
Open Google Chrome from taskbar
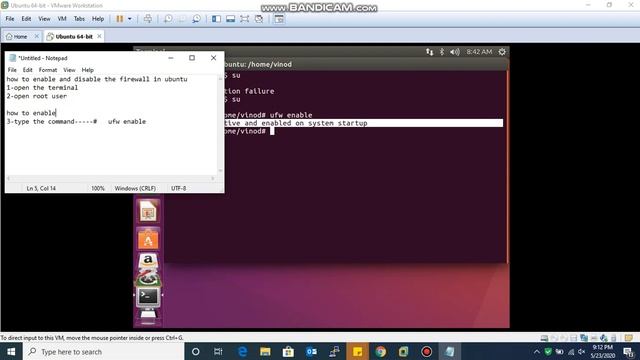pos(381,351)
